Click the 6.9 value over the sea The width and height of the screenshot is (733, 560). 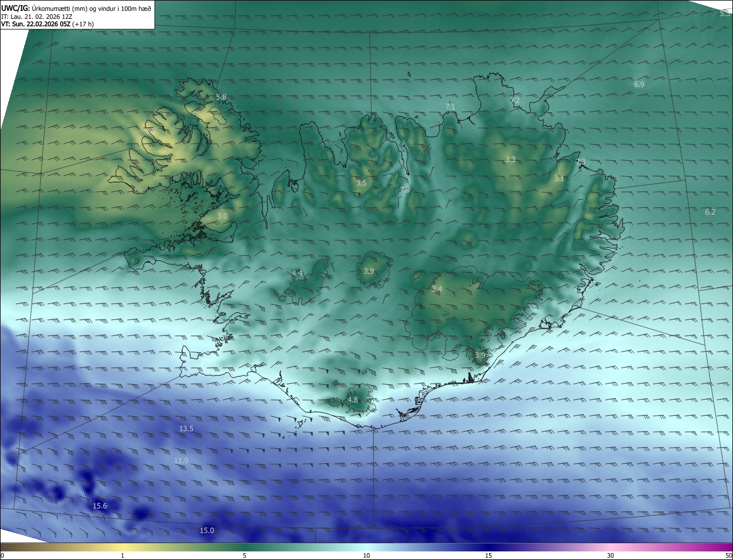point(639,84)
